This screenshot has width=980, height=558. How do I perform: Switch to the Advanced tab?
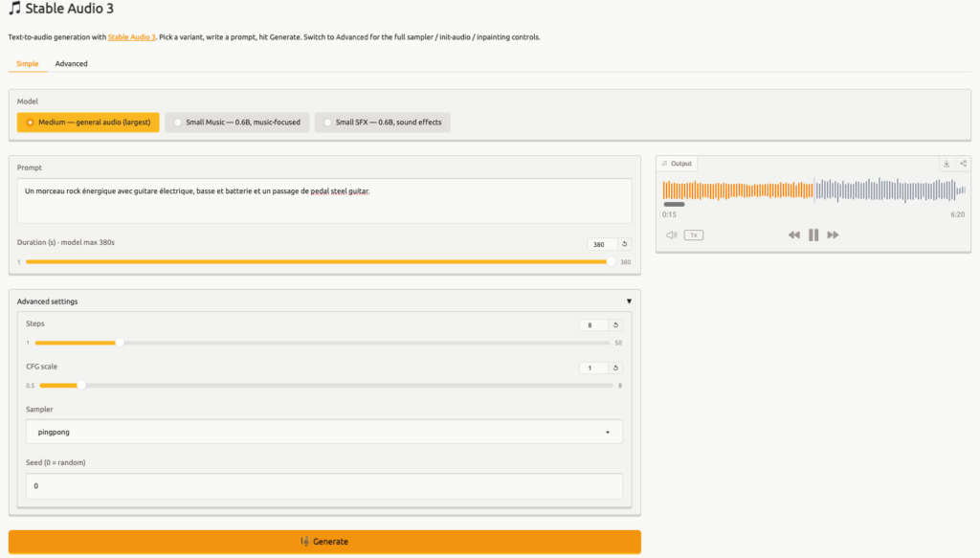click(71, 64)
